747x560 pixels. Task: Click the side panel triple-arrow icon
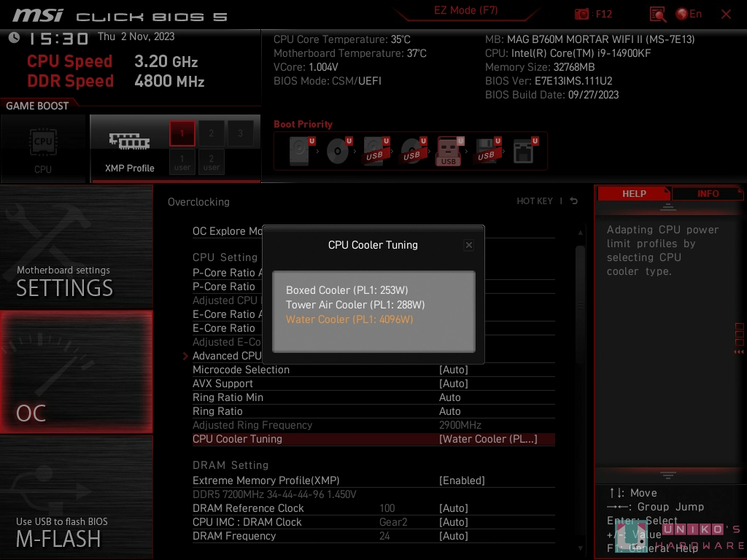pyautogui.click(x=738, y=352)
